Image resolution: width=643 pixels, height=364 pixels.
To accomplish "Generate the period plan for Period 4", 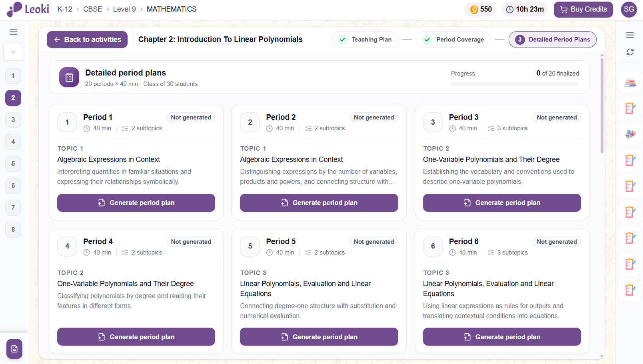I will (136, 337).
